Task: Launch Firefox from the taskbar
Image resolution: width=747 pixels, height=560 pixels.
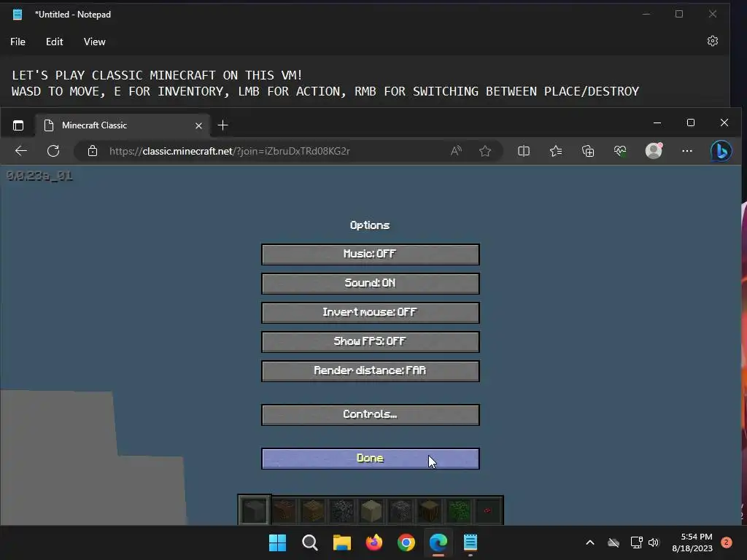Action: pos(374,542)
